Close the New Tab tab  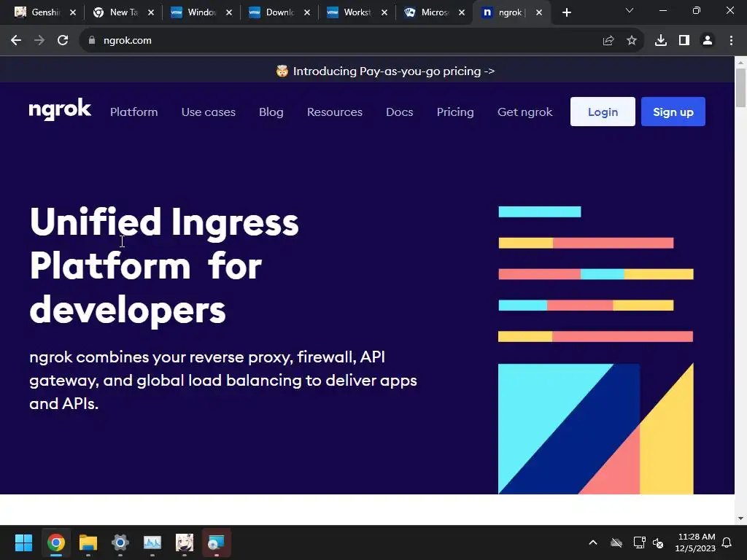pos(151,12)
